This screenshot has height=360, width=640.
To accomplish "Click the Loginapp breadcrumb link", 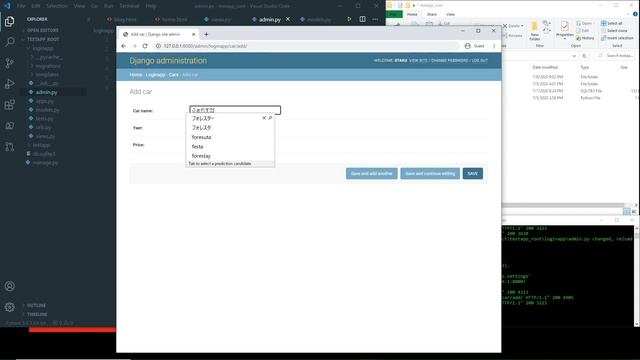I will tap(155, 75).
